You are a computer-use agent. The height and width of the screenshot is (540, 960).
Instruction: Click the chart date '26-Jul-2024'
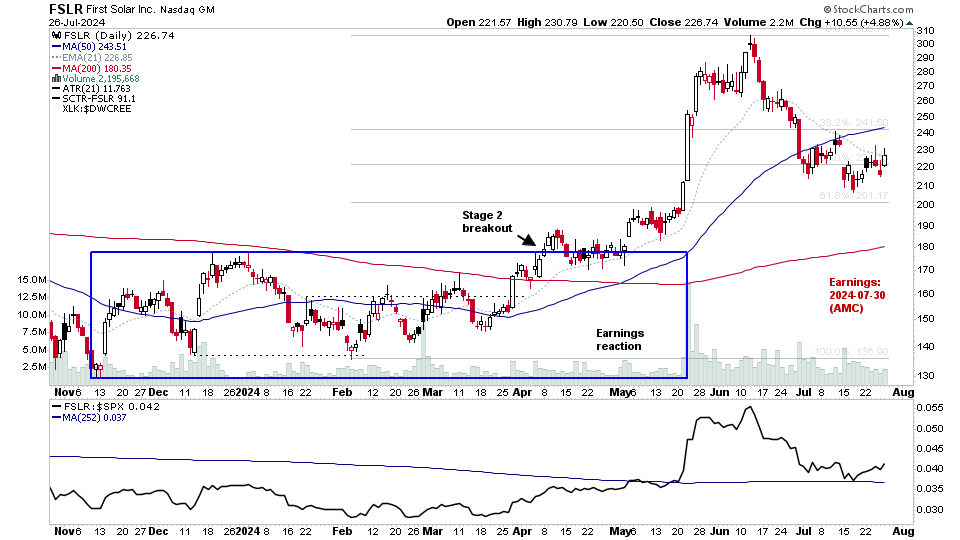coord(77,23)
